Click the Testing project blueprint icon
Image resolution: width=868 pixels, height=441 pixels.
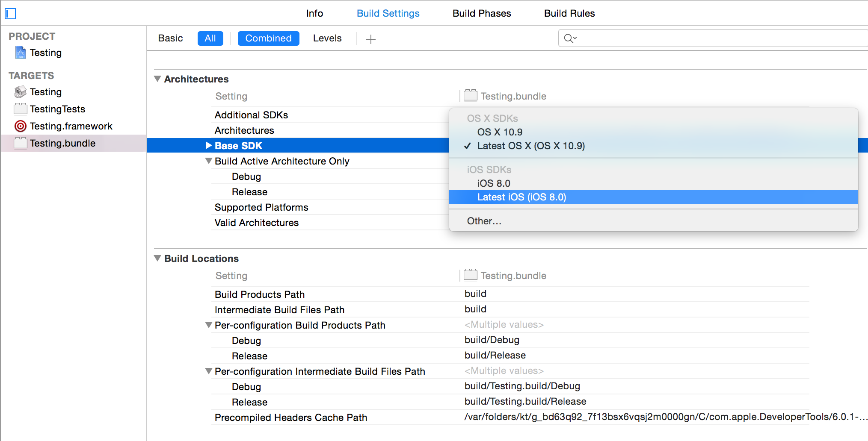click(x=21, y=53)
